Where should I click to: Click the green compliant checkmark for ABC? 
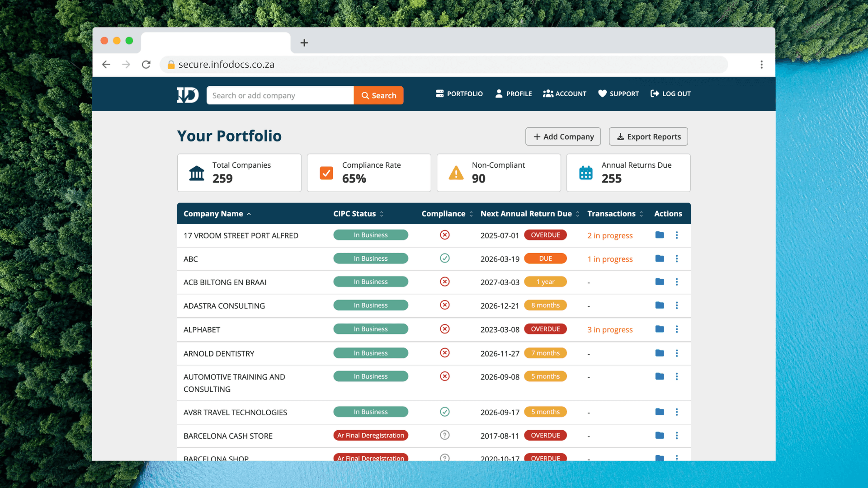point(445,258)
